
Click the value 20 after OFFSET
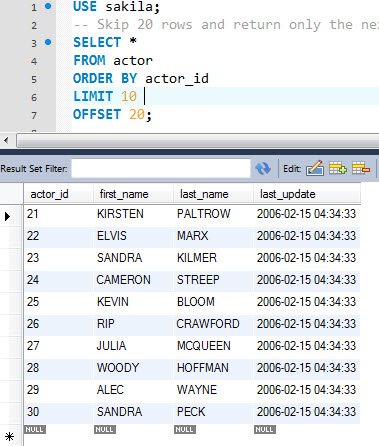[137, 114]
